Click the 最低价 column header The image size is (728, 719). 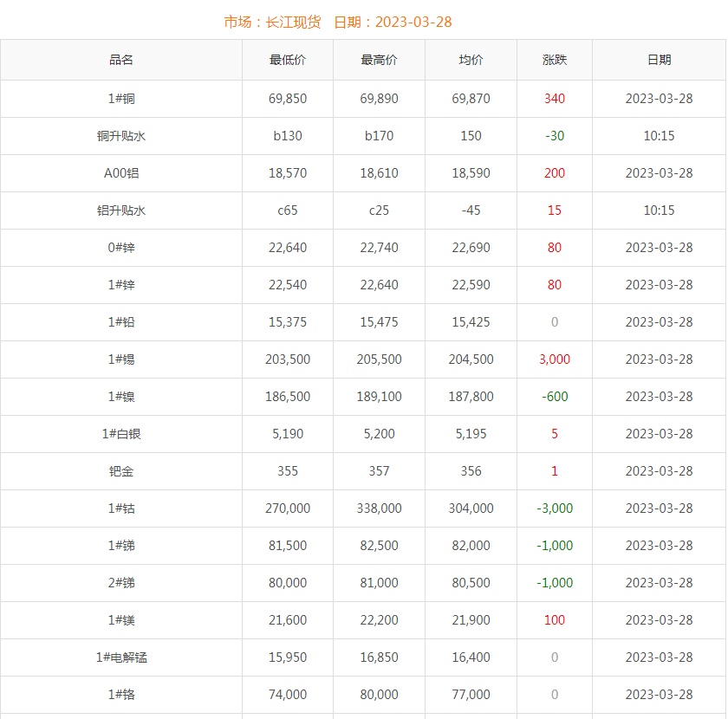[x=288, y=60]
